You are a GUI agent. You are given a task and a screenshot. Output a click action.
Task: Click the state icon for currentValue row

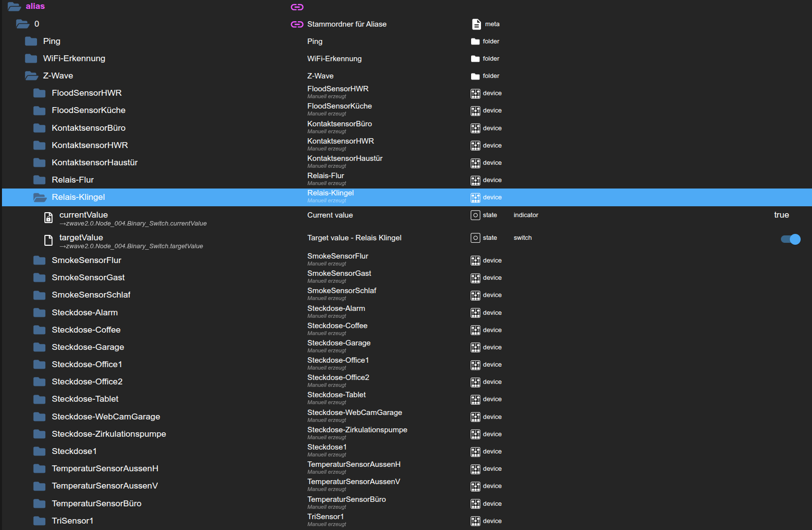pos(475,215)
